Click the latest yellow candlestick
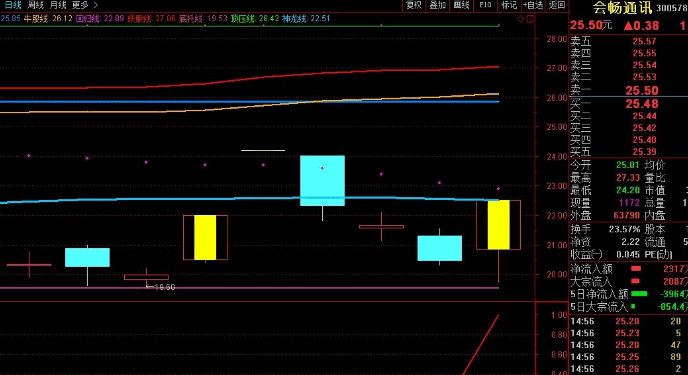 point(498,225)
